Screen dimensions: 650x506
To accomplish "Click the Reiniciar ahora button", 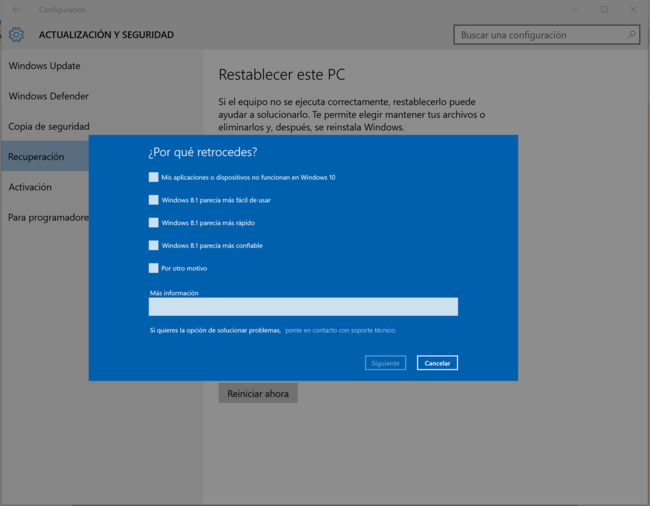I will [258, 393].
